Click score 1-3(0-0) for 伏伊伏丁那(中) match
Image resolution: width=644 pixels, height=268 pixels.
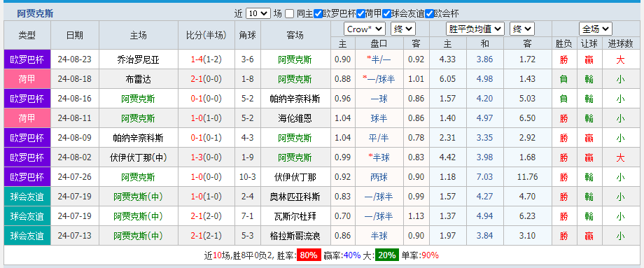click(x=206, y=157)
